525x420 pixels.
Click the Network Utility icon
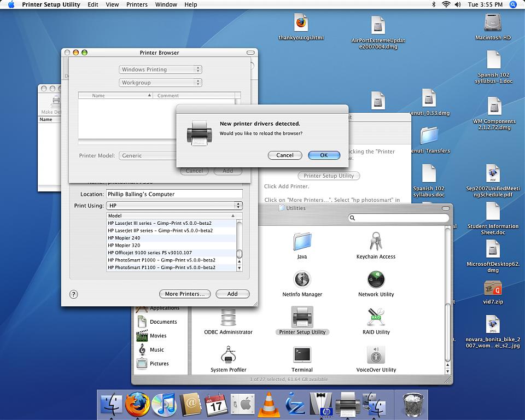(x=376, y=279)
